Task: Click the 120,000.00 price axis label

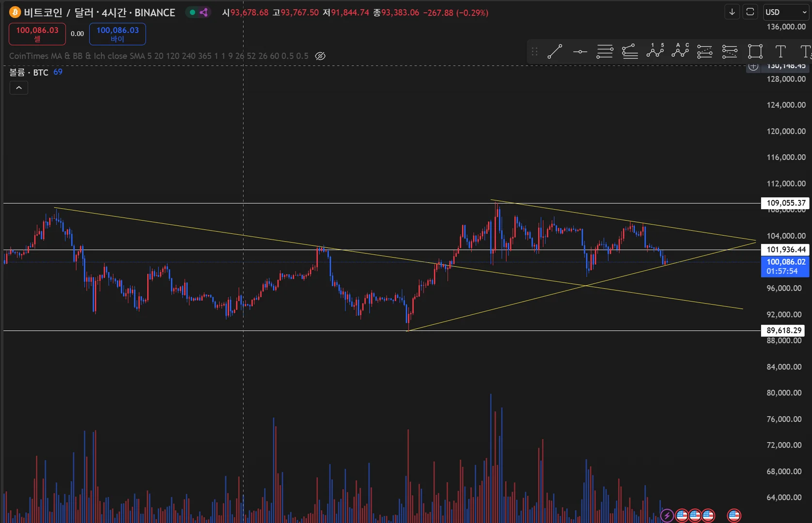Action: tap(786, 131)
